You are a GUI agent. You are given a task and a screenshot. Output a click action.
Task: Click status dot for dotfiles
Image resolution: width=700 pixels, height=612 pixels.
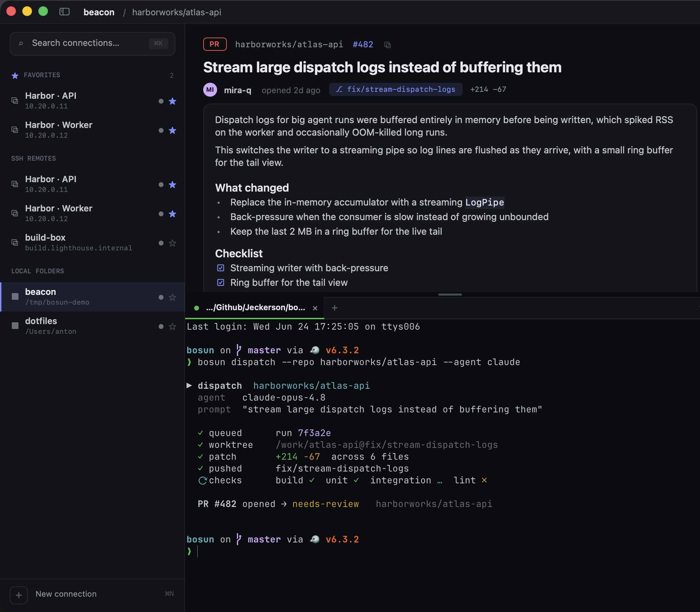click(x=161, y=327)
